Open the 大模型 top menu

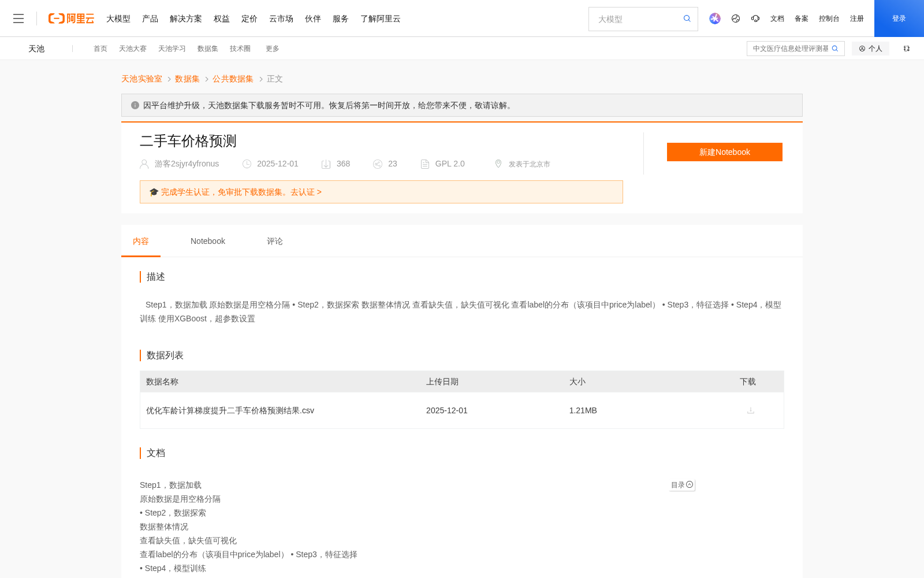coord(118,18)
